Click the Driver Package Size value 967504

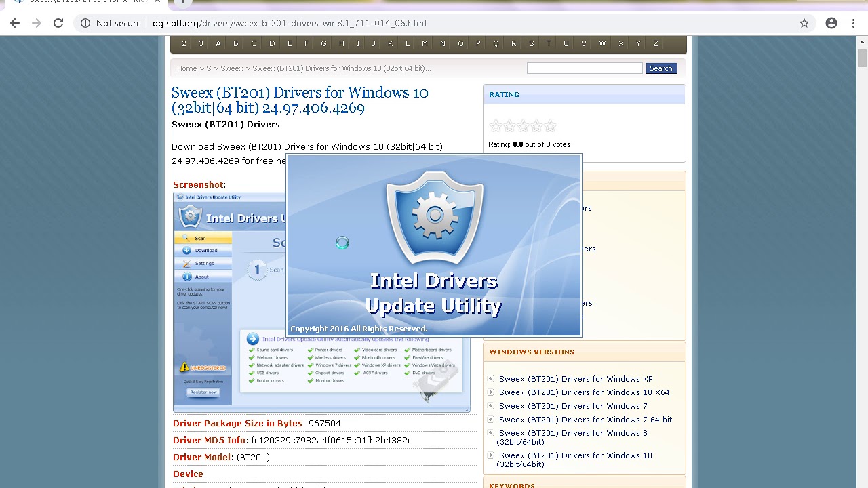pyautogui.click(x=325, y=423)
